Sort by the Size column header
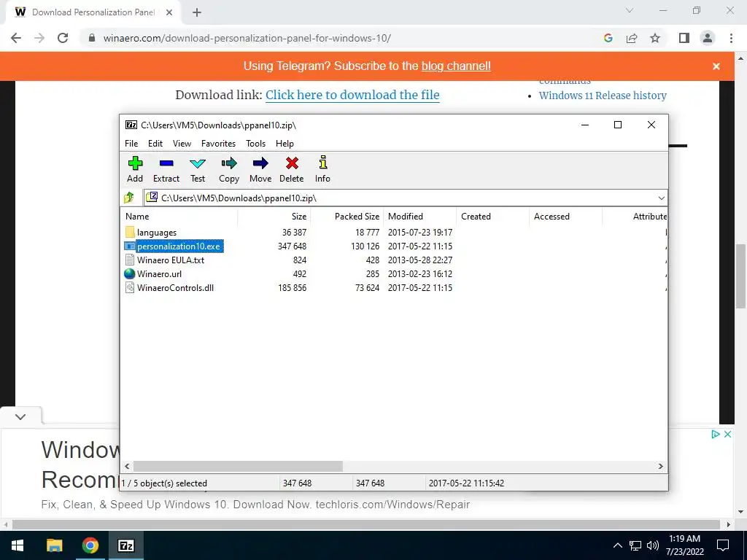This screenshot has height=560, width=747. coord(274,216)
